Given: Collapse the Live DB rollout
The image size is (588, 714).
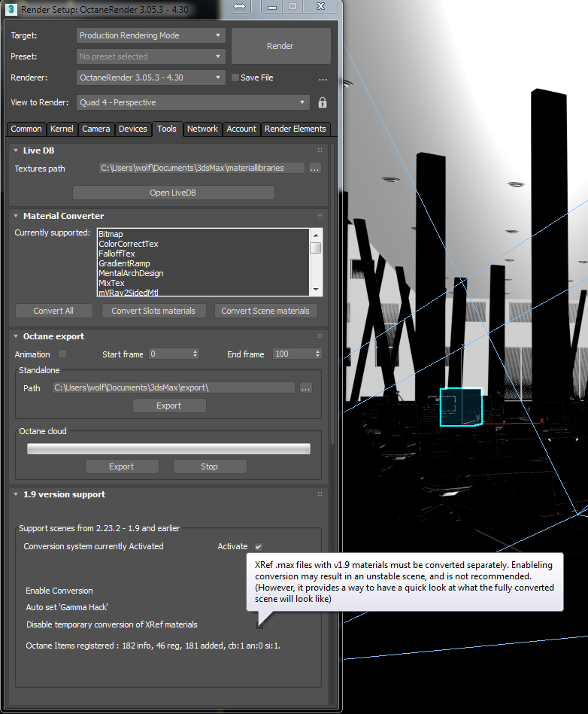Looking at the screenshot, I should [x=16, y=150].
